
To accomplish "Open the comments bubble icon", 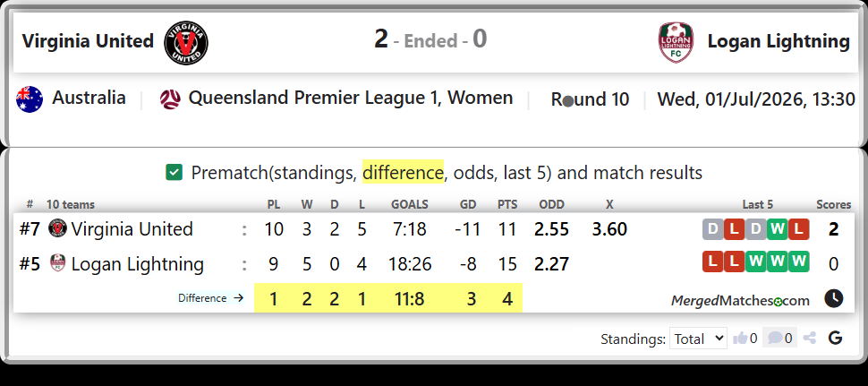I will (775, 338).
